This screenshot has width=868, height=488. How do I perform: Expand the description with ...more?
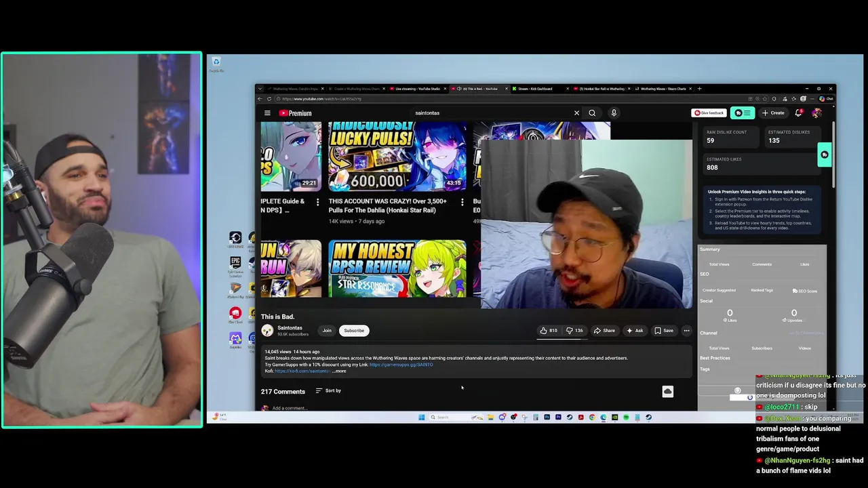[x=339, y=371]
